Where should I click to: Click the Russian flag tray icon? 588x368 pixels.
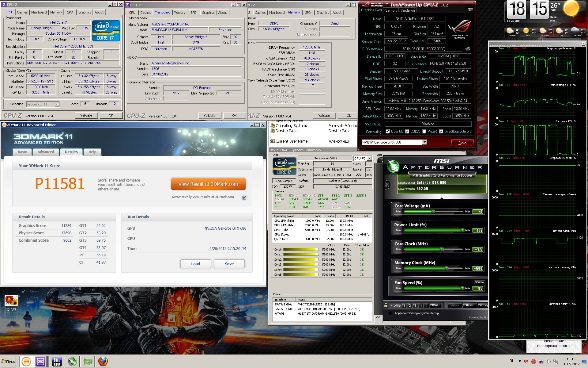coord(541,362)
